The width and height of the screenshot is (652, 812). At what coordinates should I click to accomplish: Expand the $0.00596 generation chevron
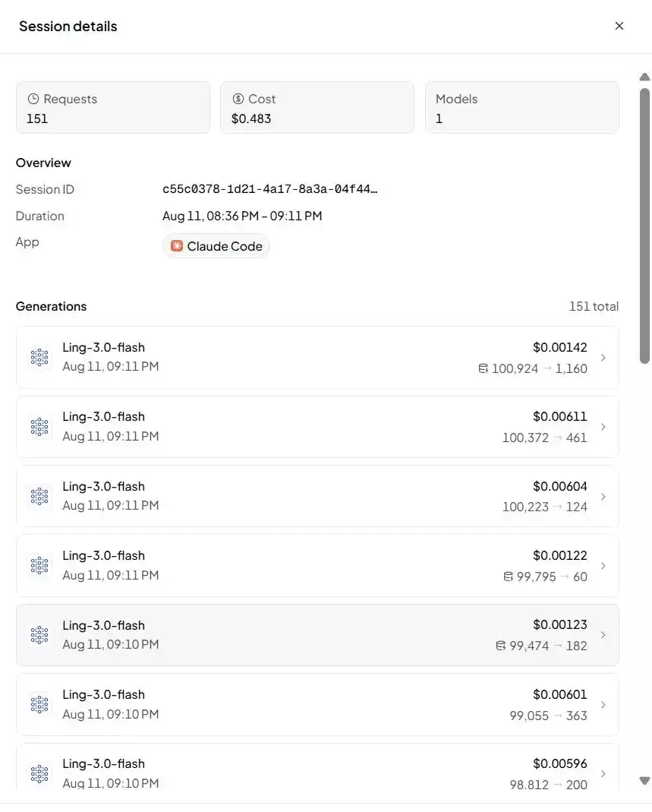click(x=603, y=774)
